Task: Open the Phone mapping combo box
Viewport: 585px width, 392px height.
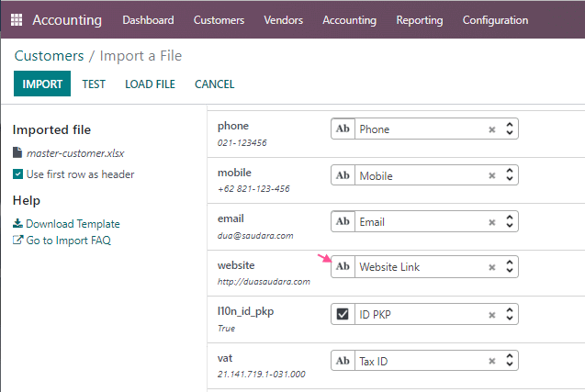Action: tap(424, 129)
